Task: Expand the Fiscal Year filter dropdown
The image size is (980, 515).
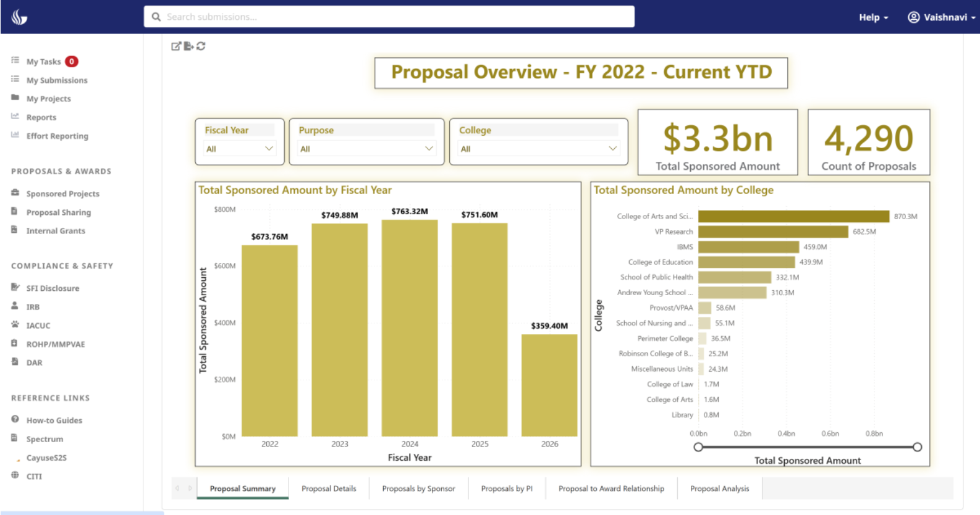Action: click(x=240, y=149)
